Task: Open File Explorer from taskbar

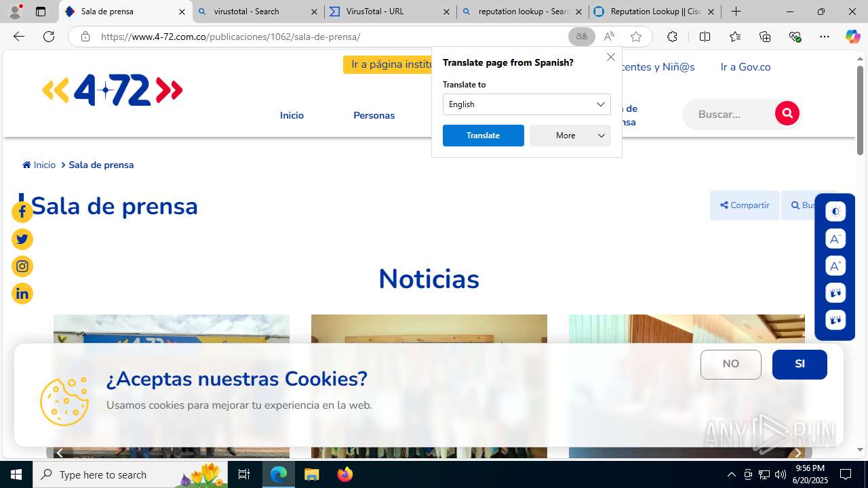Action: (311, 474)
